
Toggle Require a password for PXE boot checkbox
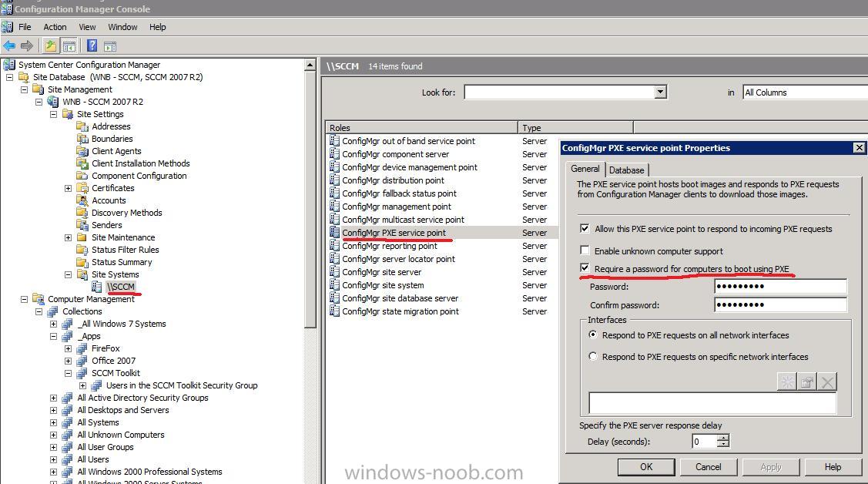point(585,268)
